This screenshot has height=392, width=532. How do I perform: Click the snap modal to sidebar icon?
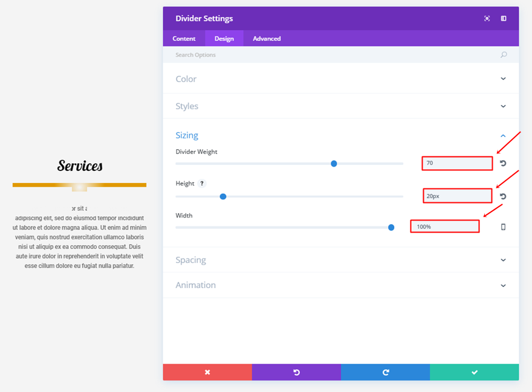tap(504, 19)
